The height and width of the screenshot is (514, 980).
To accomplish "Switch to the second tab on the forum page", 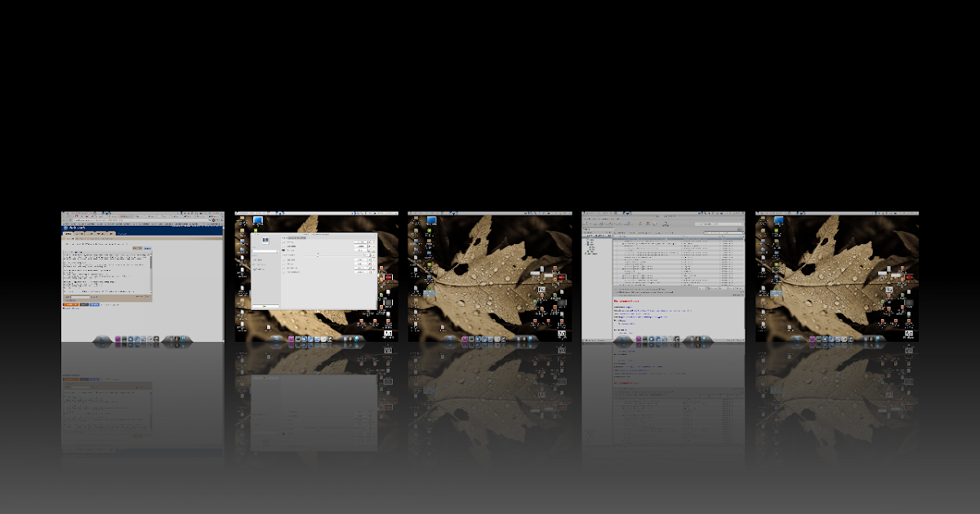I will [x=80, y=233].
